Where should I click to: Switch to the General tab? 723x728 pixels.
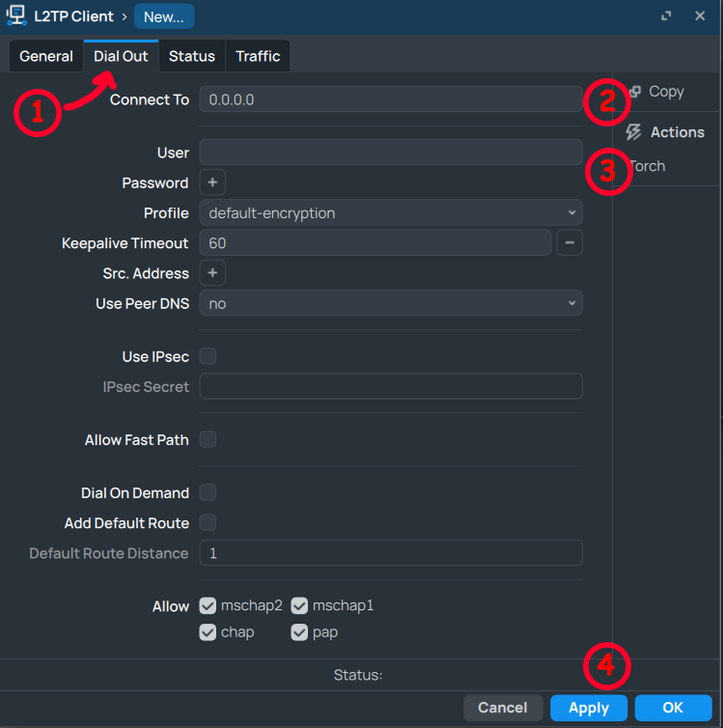point(46,56)
